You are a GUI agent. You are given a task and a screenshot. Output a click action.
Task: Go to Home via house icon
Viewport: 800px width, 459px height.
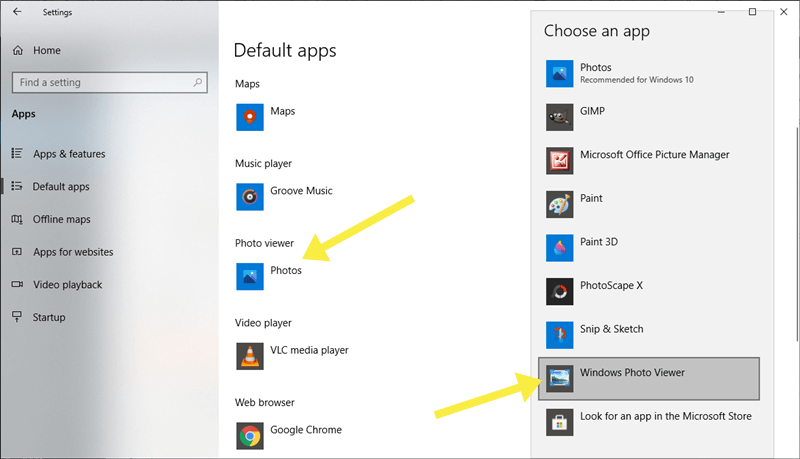click(x=18, y=50)
